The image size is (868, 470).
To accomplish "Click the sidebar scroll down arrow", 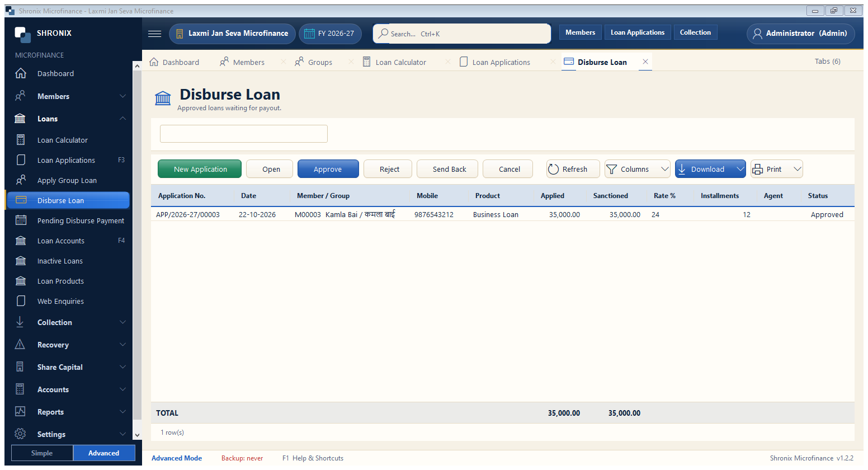I will (137, 435).
